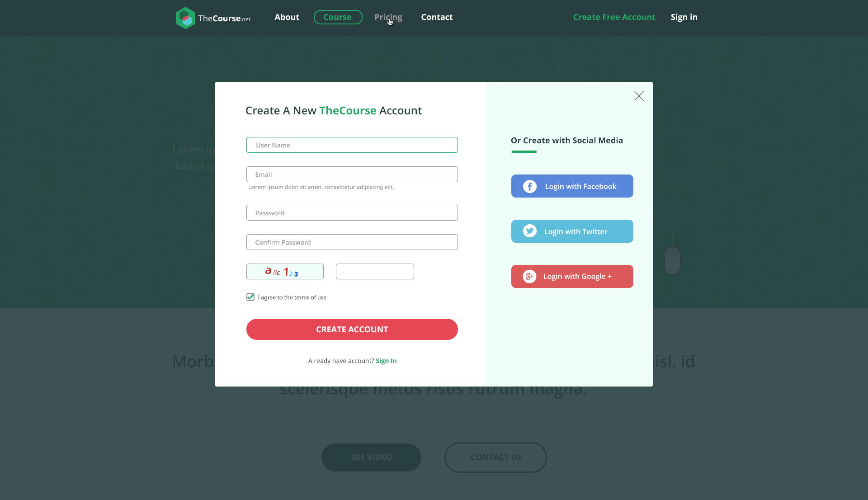868x500 pixels.
Task: Click the Facebook logo icon
Action: (530, 186)
